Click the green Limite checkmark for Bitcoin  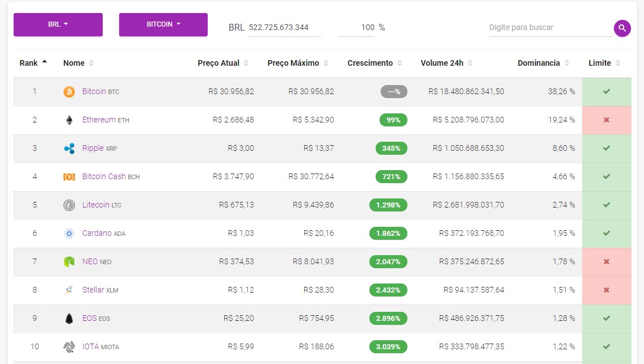(606, 91)
